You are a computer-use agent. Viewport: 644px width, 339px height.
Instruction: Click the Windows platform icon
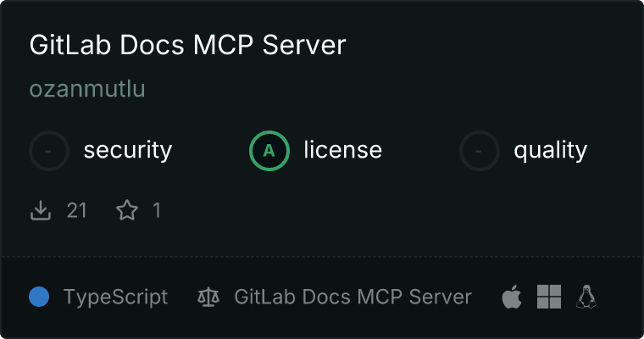[549, 297]
